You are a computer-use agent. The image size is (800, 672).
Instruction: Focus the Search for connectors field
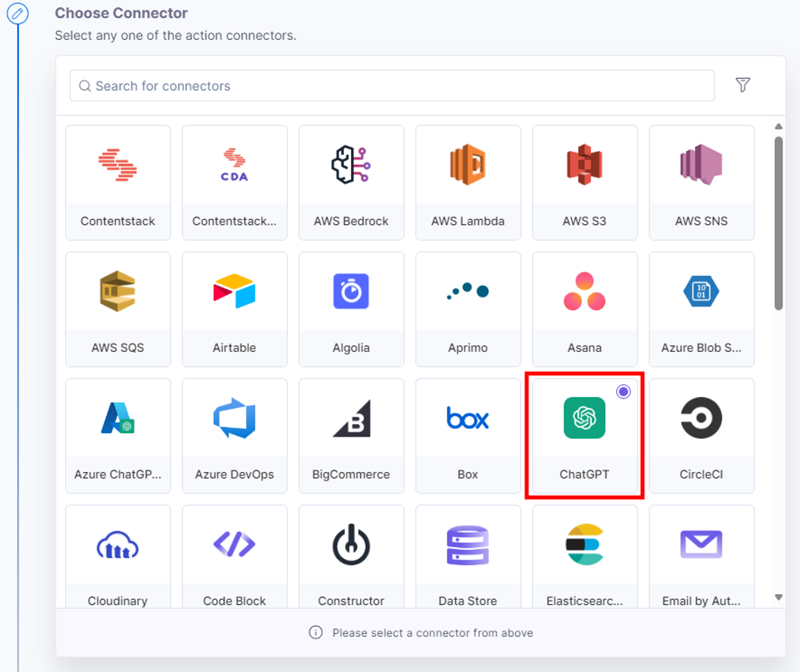click(x=392, y=85)
